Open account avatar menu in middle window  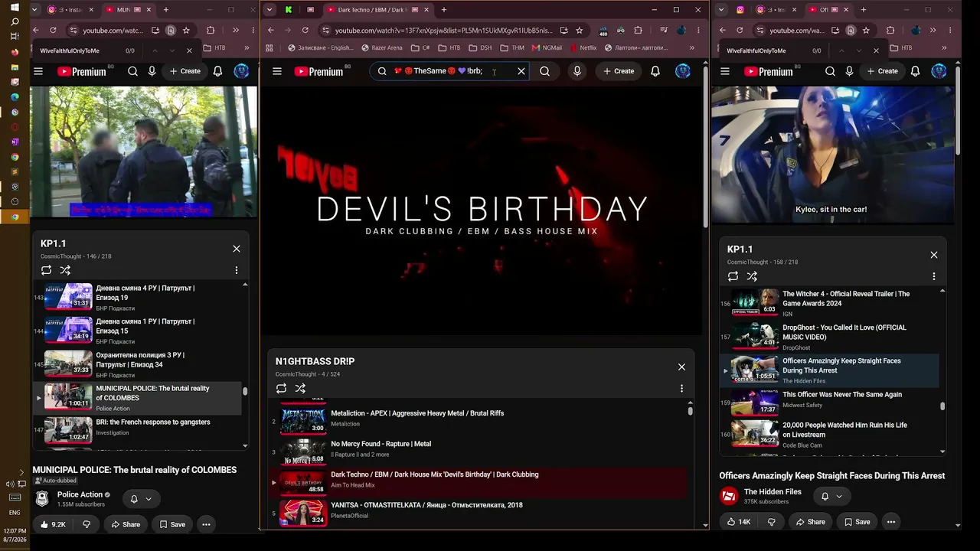click(684, 71)
